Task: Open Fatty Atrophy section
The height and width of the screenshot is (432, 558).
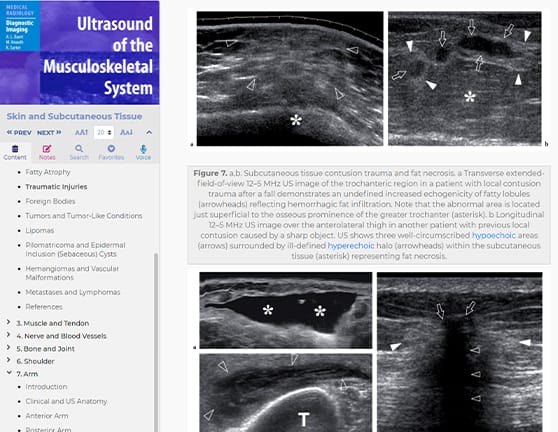Action: 48,172
